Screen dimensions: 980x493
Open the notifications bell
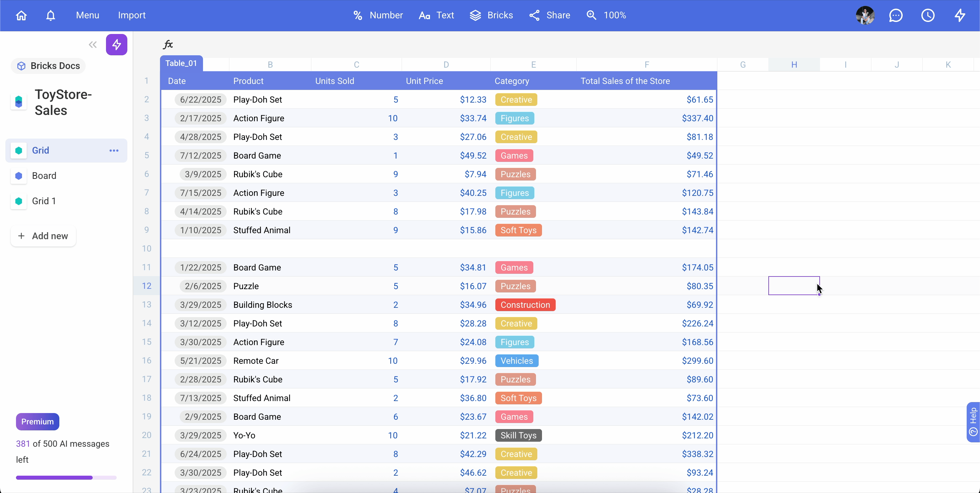coord(51,16)
